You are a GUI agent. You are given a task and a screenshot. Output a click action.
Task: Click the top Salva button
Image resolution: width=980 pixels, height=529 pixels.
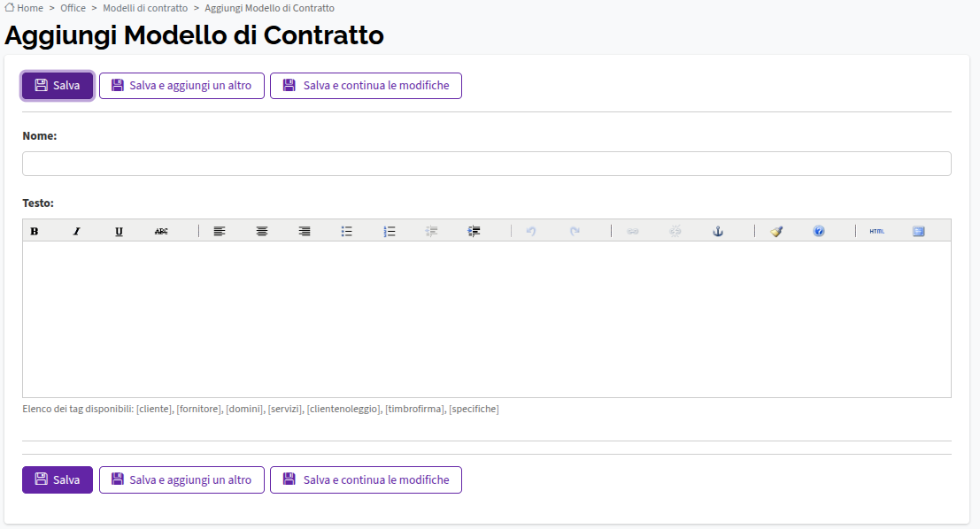click(x=58, y=86)
